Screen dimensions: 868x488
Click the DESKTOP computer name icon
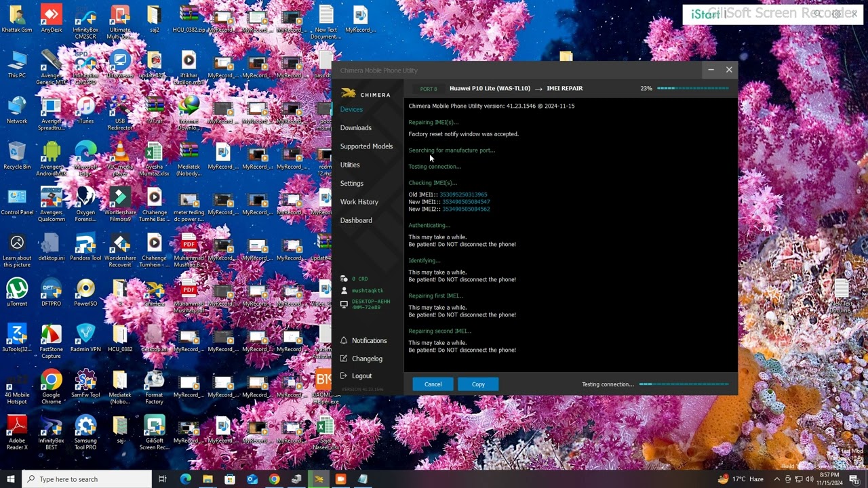coord(344,304)
